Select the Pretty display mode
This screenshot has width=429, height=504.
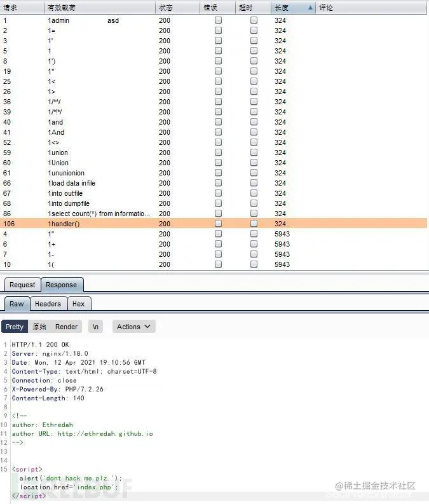click(15, 327)
